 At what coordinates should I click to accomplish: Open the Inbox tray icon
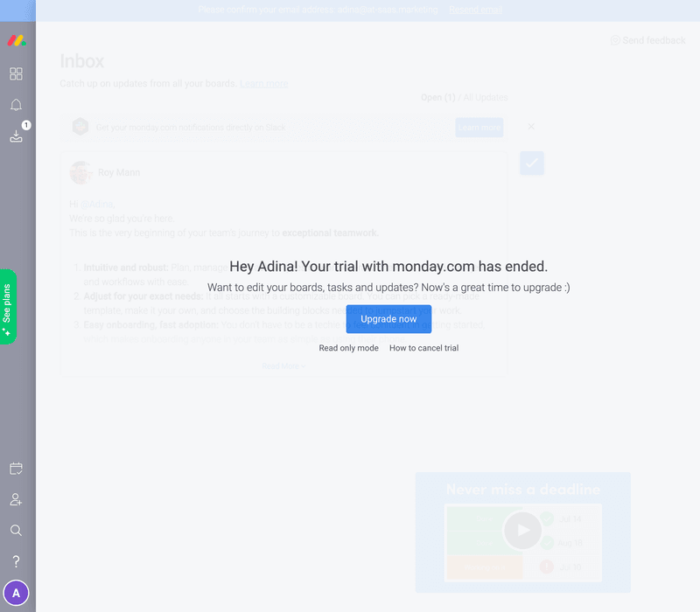tap(16, 136)
